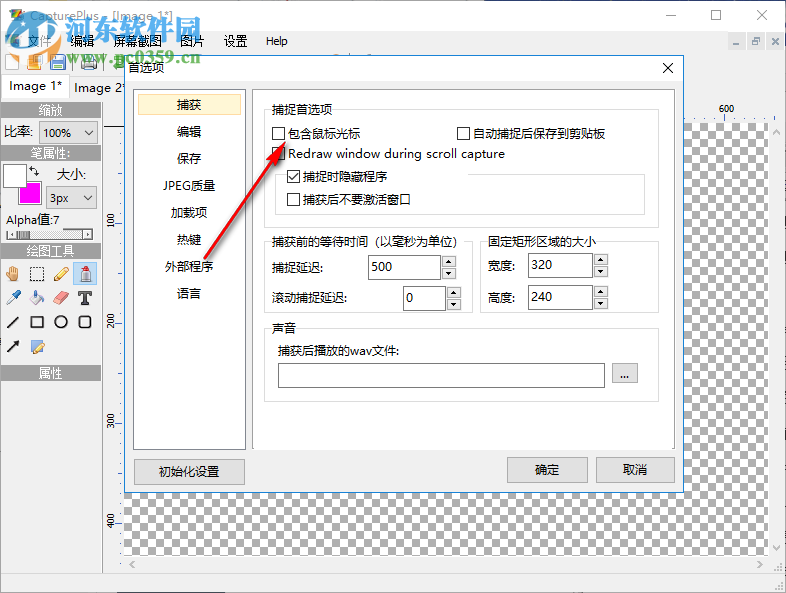This screenshot has height=593, width=786.
Task: Click the 捕捉延迟 input field
Action: pyautogui.click(x=405, y=267)
